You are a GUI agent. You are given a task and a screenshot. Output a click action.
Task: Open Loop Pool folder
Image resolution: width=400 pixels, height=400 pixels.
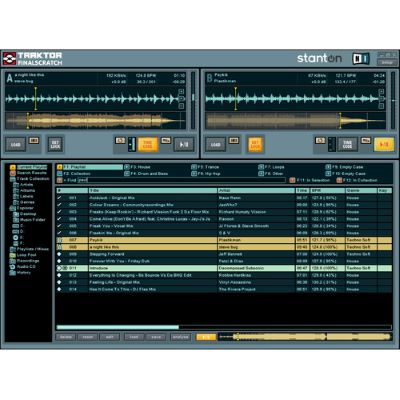pyautogui.click(x=23, y=255)
